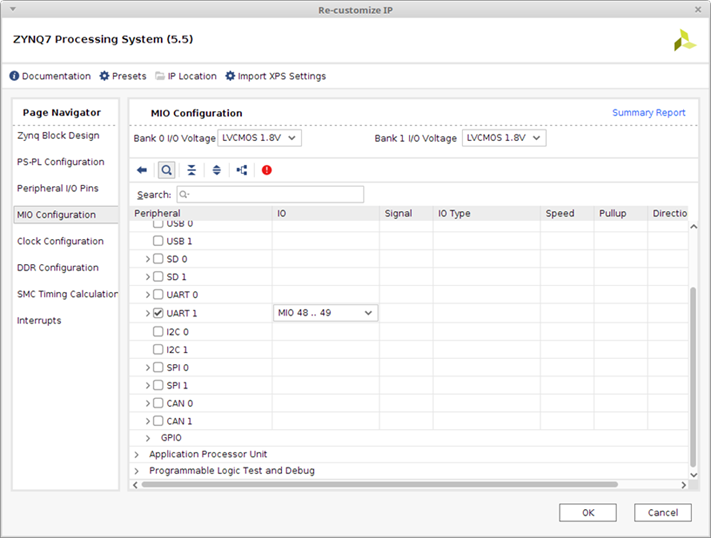Enable the I2C 0 checkbox
Screen dimensions: 711x538
pyautogui.click(x=158, y=331)
